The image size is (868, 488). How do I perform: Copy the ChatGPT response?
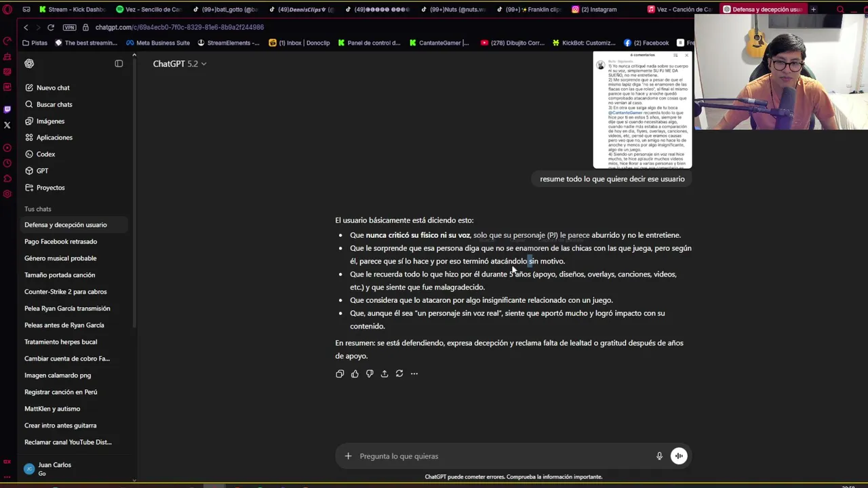340,373
